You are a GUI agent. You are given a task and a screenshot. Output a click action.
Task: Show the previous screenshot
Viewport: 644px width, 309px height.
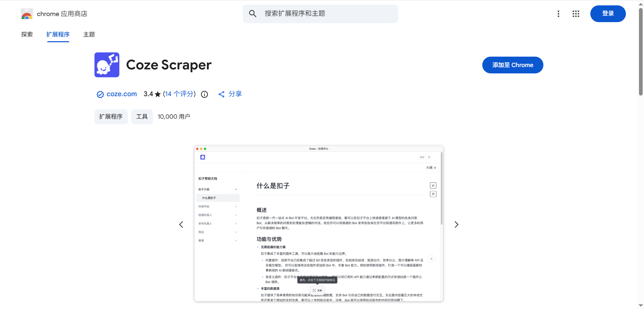pos(181,225)
